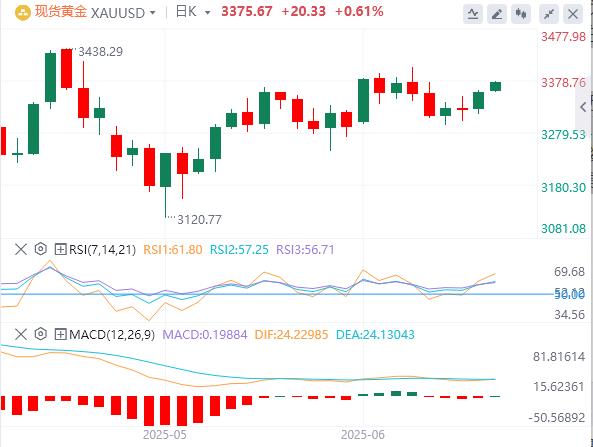This screenshot has width=593, height=447.
Task: Click the MACD(12,26,9) indicator label
Action: [x=112, y=334]
